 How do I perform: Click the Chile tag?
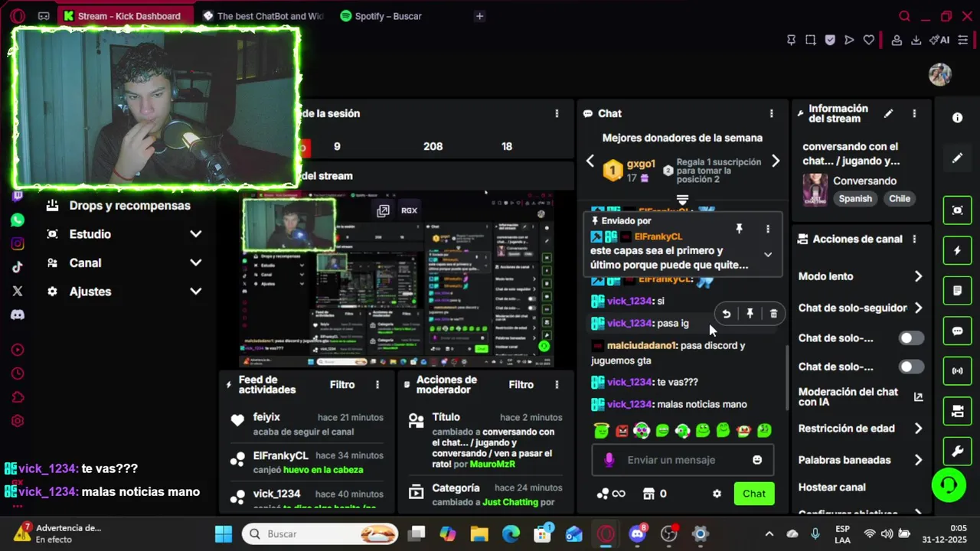pyautogui.click(x=900, y=198)
